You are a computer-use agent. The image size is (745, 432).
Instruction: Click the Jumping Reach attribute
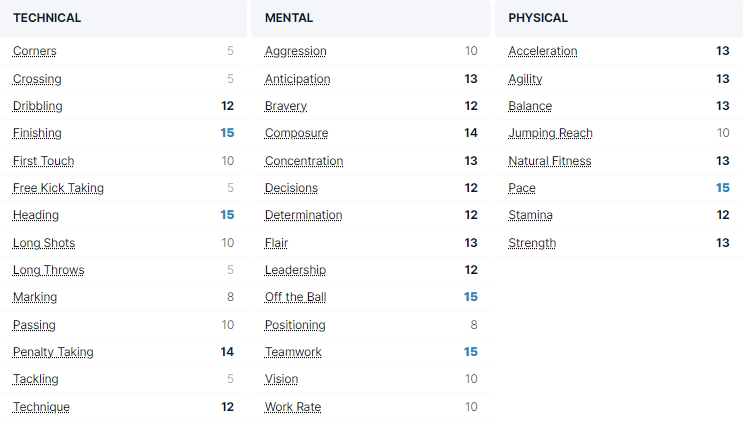pyautogui.click(x=550, y=133)
